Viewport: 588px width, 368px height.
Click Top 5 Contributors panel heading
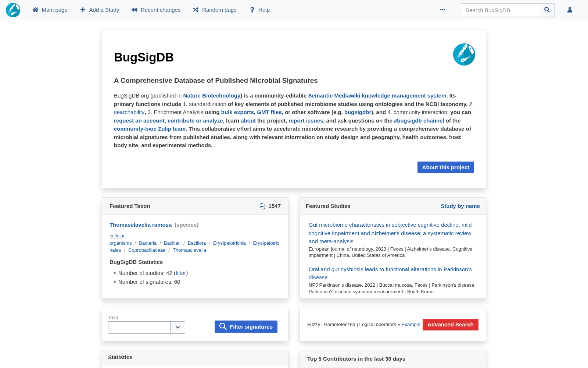coord(356,359)
